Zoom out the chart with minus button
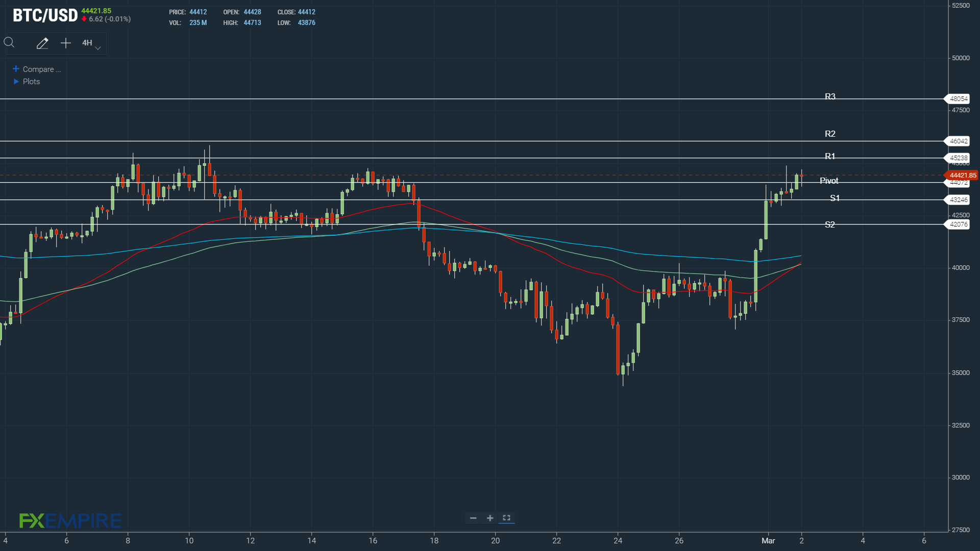Viewport: 980px width, 551px height. click(x=473, y=518)
